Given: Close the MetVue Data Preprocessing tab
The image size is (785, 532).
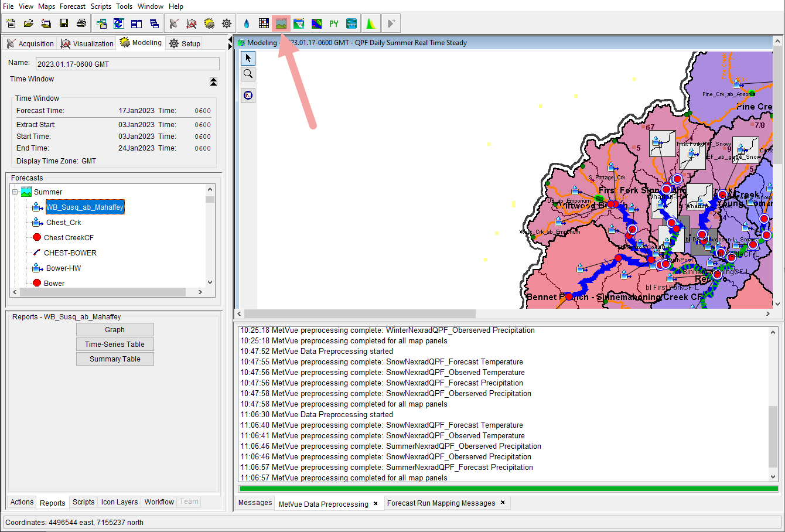Looking at the screenshot, I should pos(376,503).
